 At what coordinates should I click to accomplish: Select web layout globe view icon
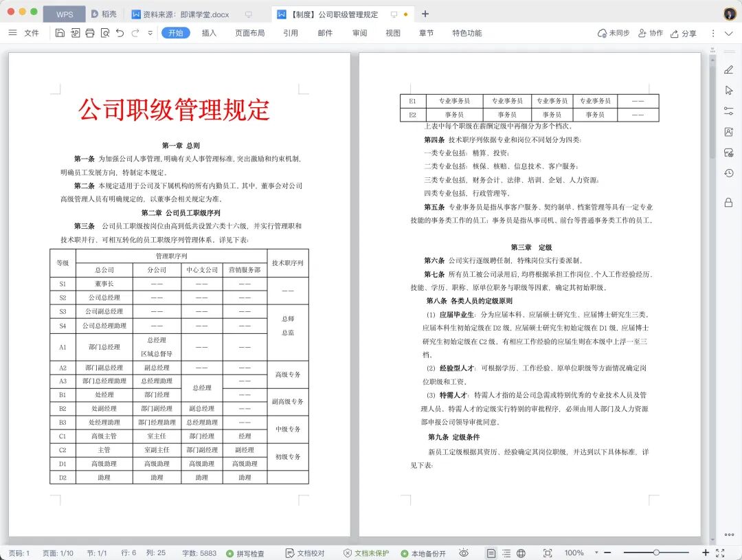coord(521,553)
